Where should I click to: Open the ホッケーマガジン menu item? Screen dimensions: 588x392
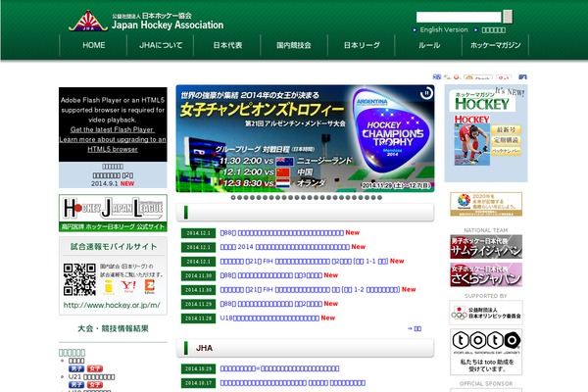pos(495,45)
